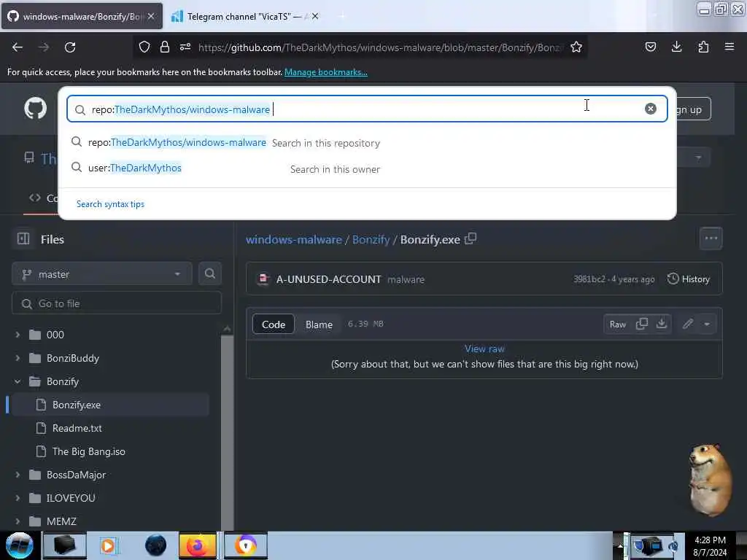
Task: Click the Raw button
Action: pos(617,324)
